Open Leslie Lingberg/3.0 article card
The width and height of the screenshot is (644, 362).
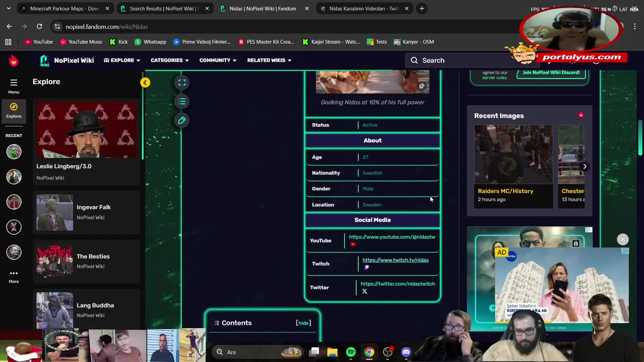pyautogui.click(x=87, y=142)
